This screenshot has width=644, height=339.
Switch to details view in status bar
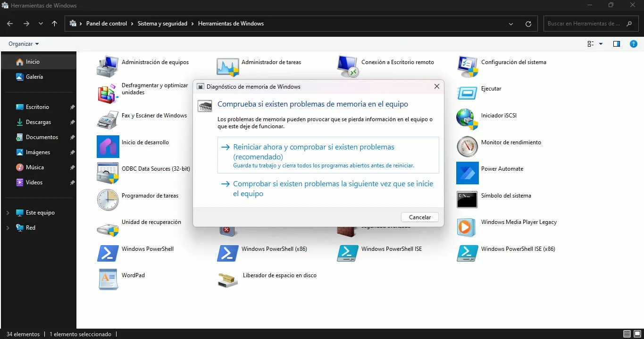point(627,334)
